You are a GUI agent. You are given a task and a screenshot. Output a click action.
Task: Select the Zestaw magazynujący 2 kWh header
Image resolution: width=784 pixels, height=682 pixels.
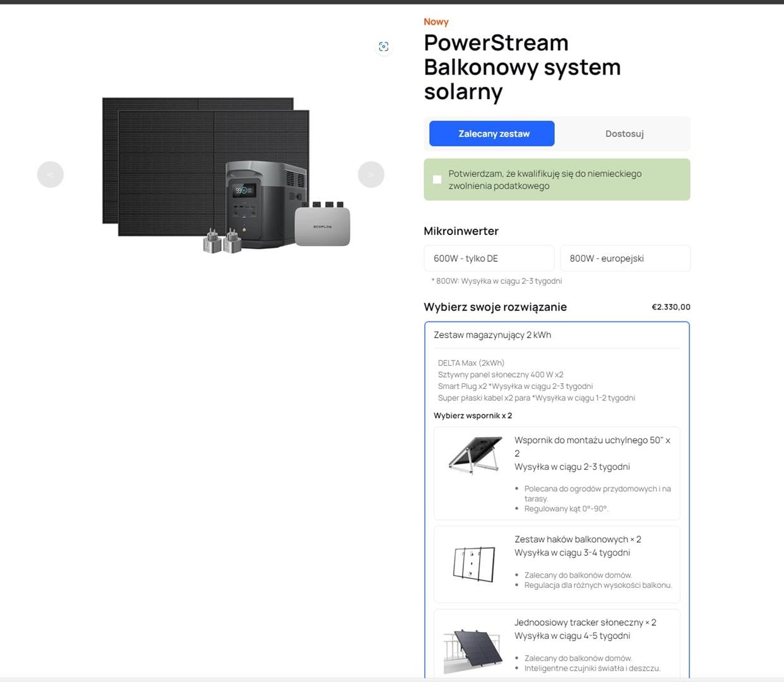(x=492, y=335)
